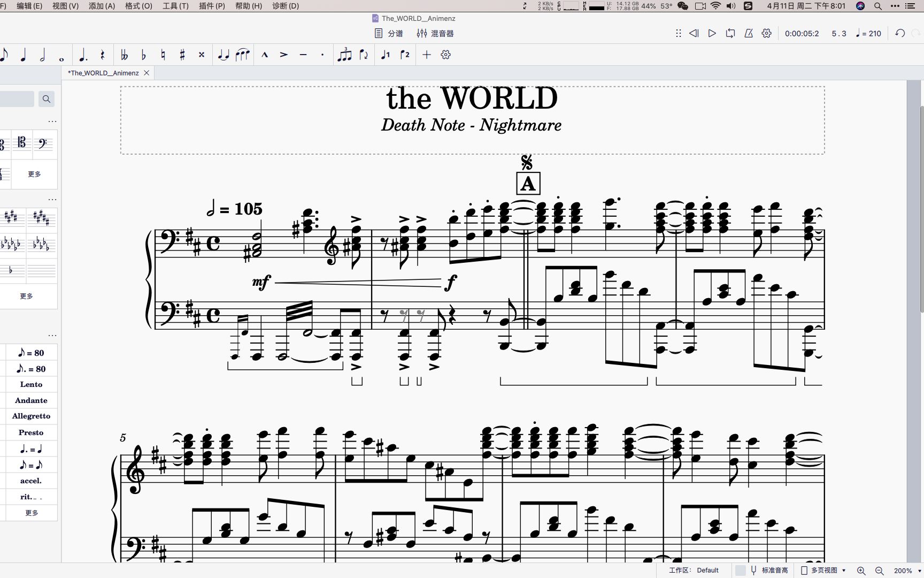Close the The_WORLD__Animenz tab
Screen dimensions: 924x578
[147, 73]
